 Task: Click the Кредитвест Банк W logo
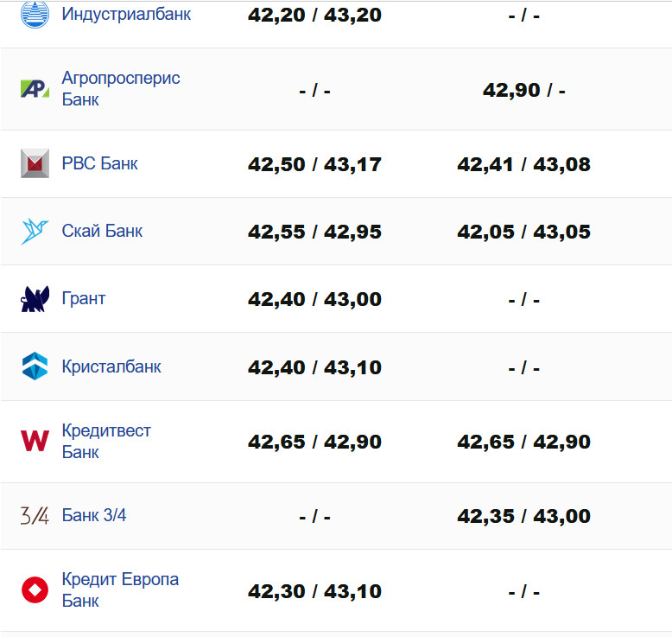35,441
